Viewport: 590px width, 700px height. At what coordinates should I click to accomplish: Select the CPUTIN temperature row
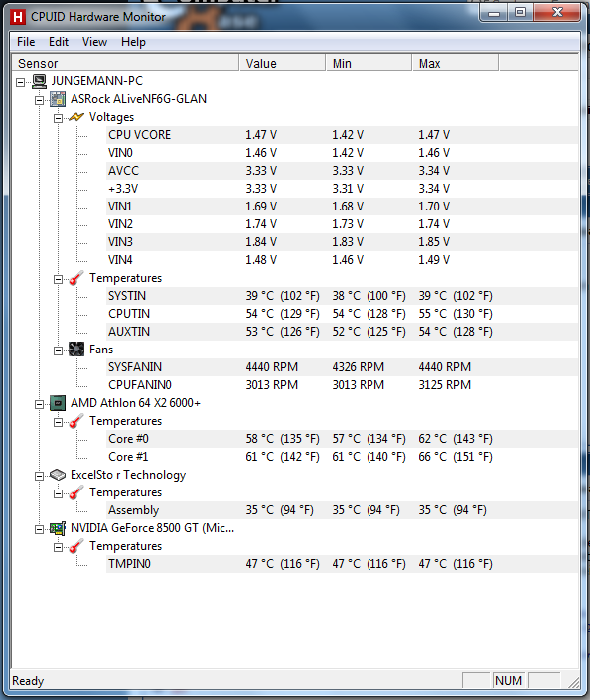[342, 314]
